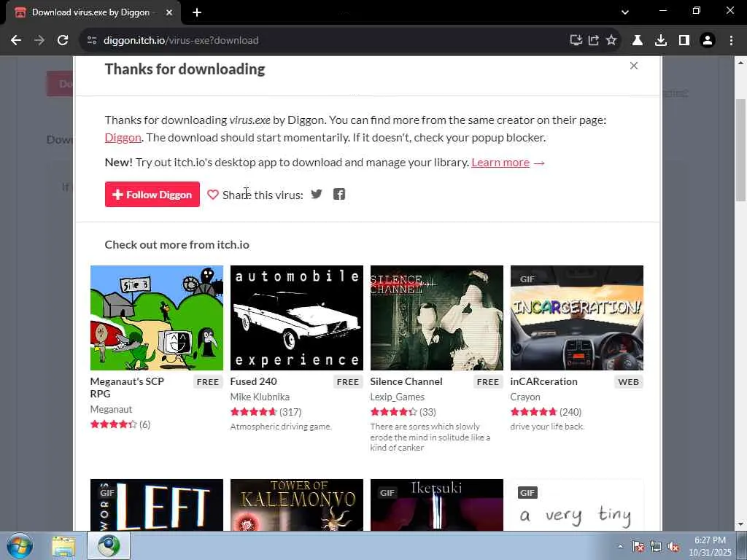Select the Download virus.exe by Diggon tab
Image resolution: width=747 pixels, height=560 pixels.
pos(90,12)
